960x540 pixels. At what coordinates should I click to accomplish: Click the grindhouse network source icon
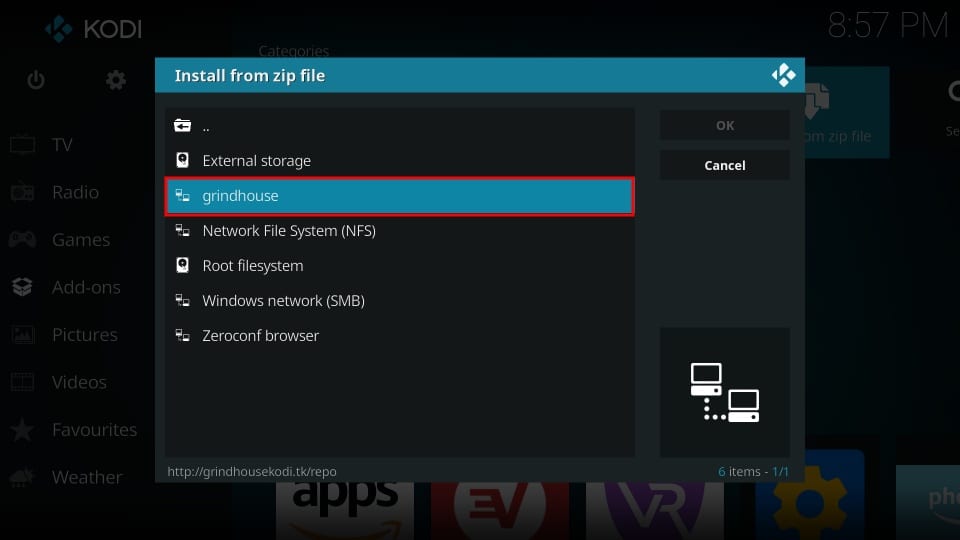[x=182, y=195]
